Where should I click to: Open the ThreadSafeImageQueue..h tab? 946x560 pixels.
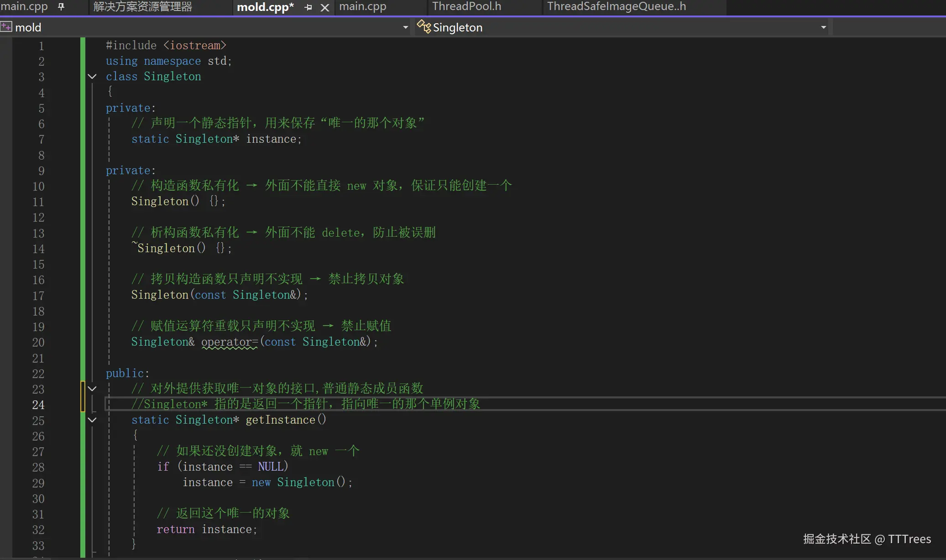pyautogui.click(x=616, y=6)
